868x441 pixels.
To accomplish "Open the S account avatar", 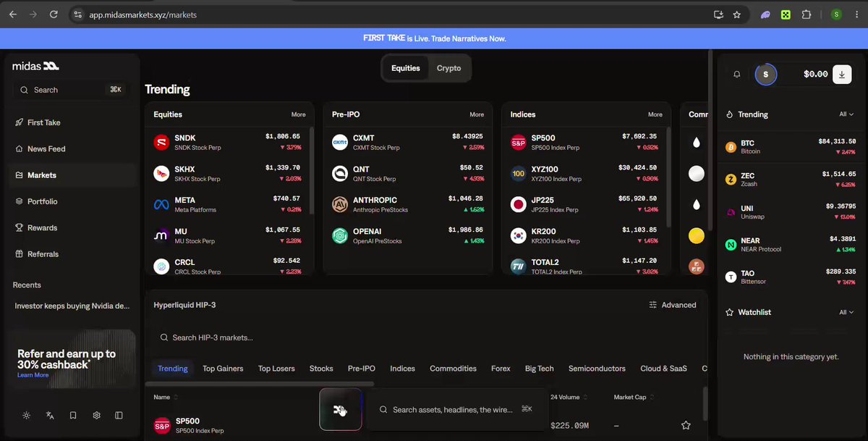I will 766,74.
